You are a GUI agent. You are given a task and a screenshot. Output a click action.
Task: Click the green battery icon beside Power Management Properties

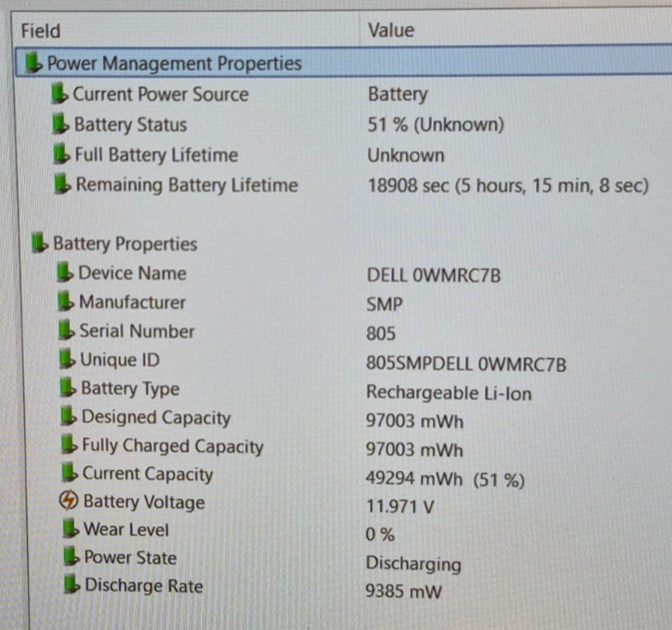pyautogui.click(x=34, y=63)
